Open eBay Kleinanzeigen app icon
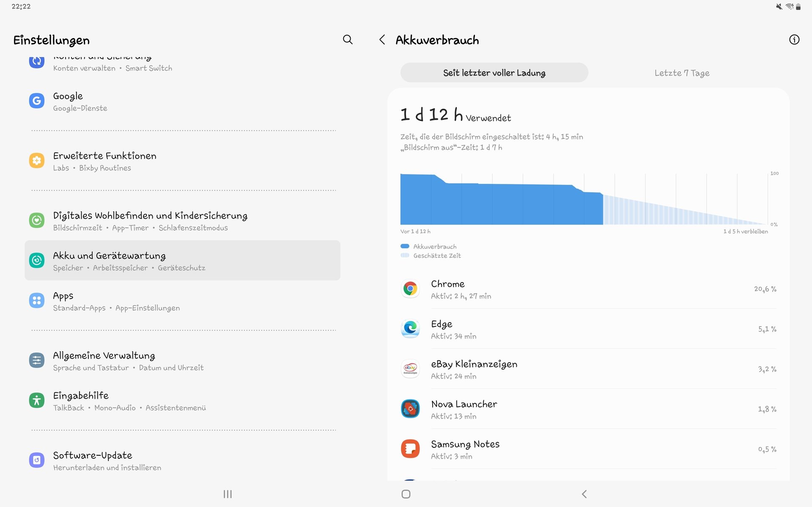The width and height of the screenshot is (812, 507). coord(410,369)
